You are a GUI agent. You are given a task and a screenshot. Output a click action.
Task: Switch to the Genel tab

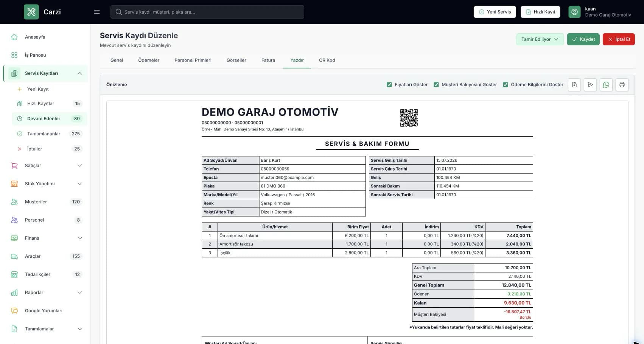coord(117,60)
